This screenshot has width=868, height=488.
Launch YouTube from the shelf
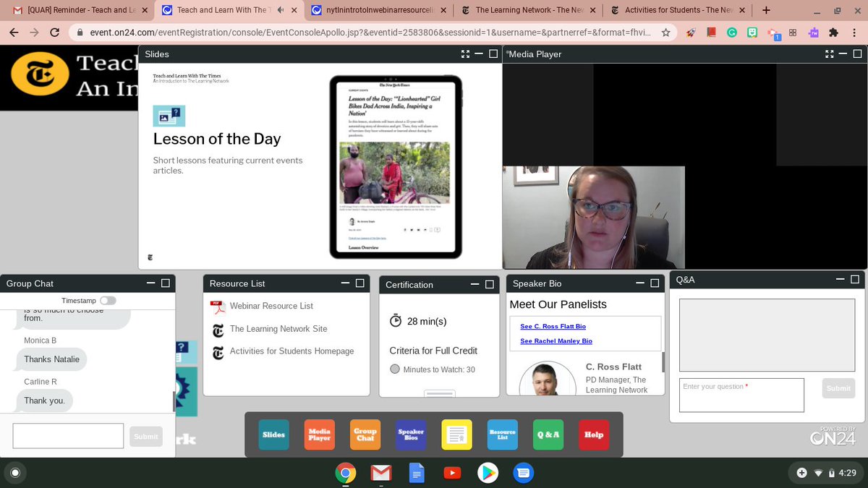pyautogui.click(x=452, y=473)
